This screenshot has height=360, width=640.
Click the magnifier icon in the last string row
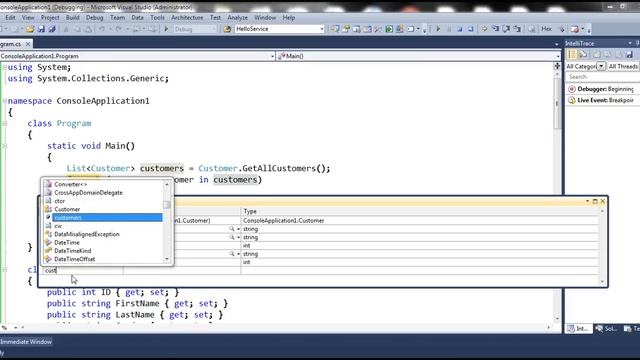tap(231, 254)
